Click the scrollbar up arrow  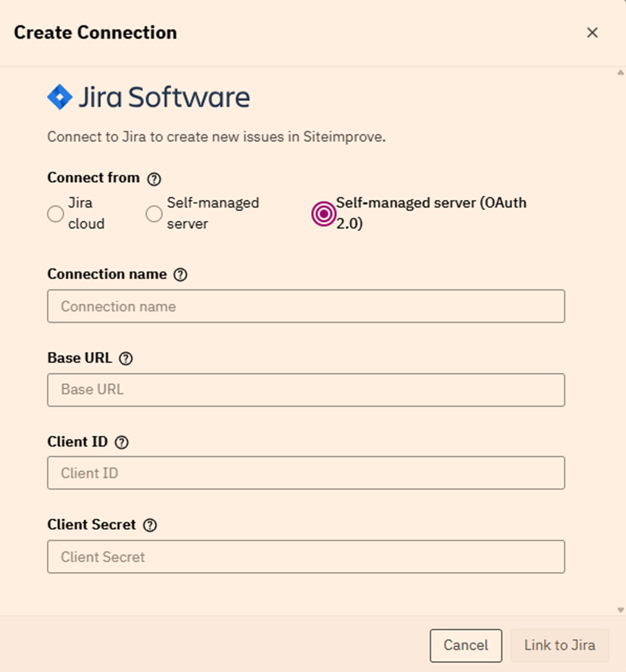click(620, 73)
